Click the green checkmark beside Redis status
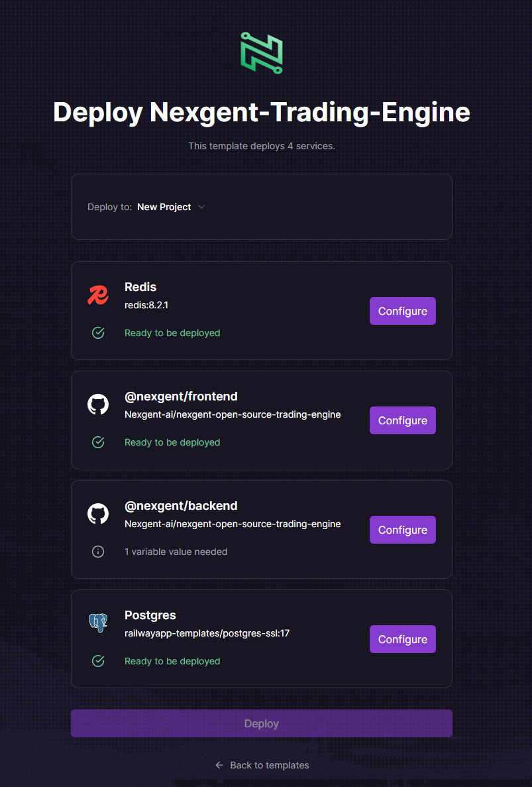Image resolution: width=532 pixels, height=787 pixels. point(98,333)
